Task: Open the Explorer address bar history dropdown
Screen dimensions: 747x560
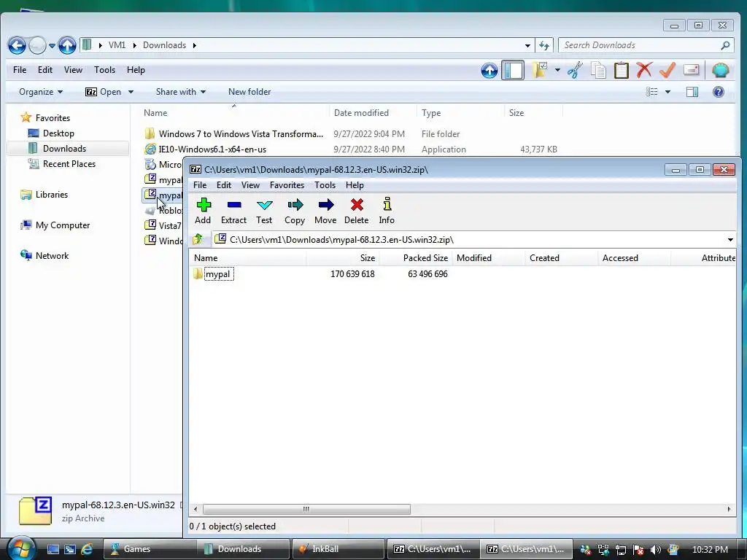Action: [x=527, y=45]
